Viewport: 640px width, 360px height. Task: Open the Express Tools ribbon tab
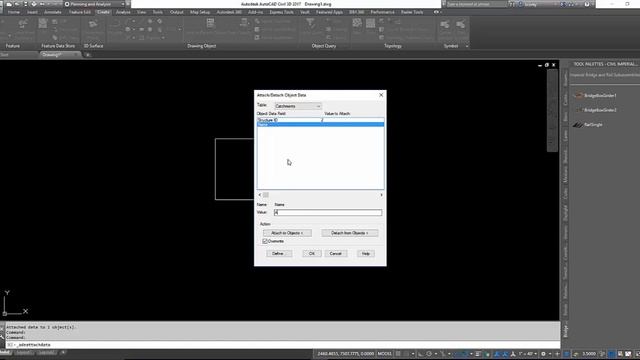click(x=281, y=12)
